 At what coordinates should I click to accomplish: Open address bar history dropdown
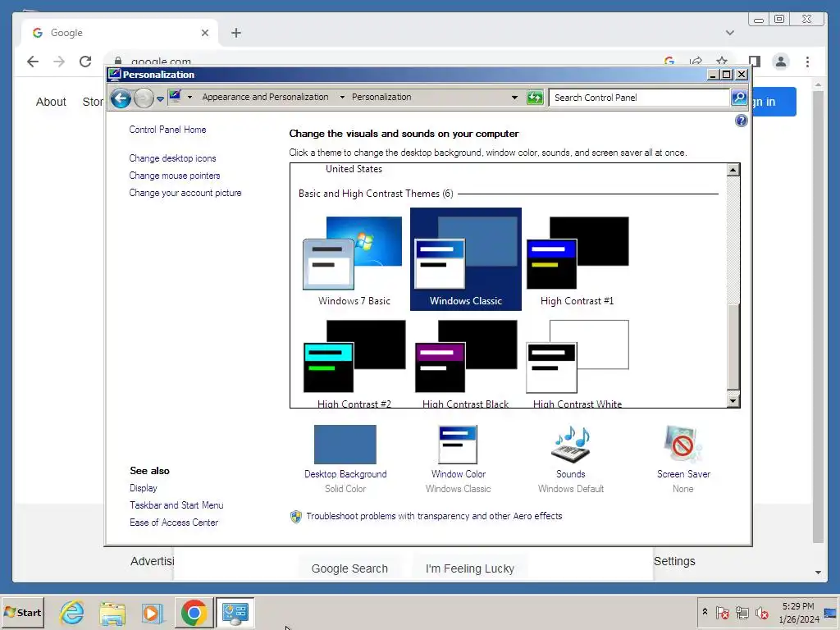pyautogui.click(x=514, y=98)
